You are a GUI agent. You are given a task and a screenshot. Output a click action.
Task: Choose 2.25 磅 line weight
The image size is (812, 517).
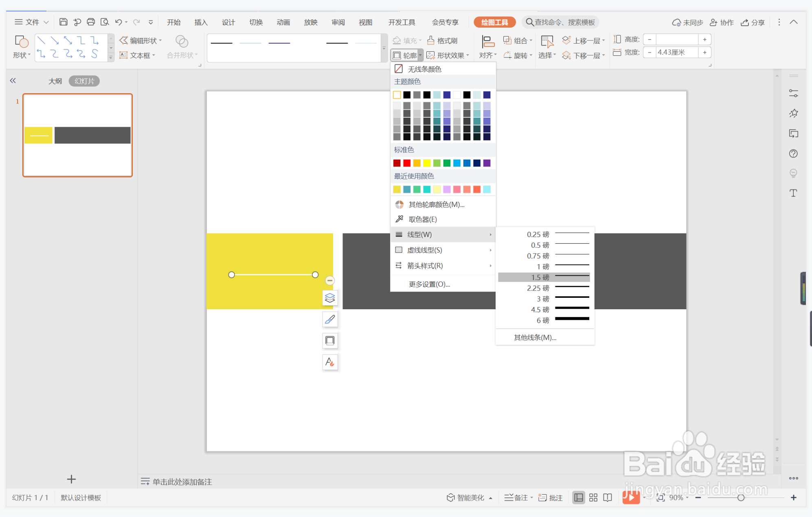coord(544,288)
